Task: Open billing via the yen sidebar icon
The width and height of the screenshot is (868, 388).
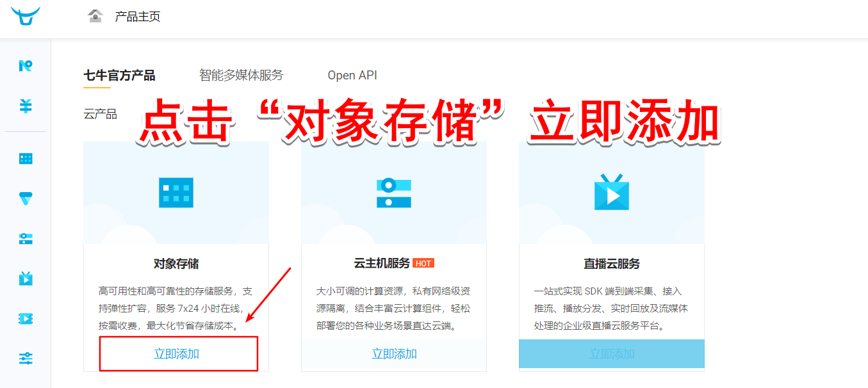Action: tap(26, 106)
